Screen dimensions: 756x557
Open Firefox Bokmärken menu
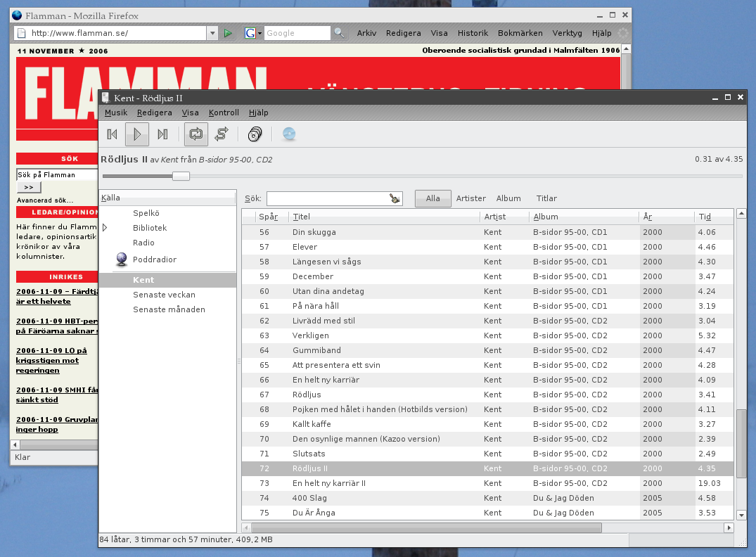pyautogui.click(x=520, y=33)
